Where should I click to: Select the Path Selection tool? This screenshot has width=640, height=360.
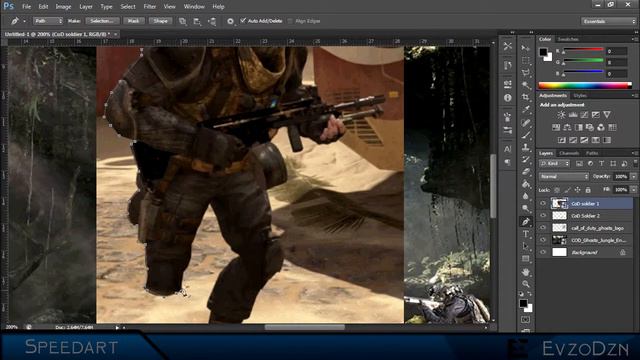pyautogui.click(x=526, y=246)
